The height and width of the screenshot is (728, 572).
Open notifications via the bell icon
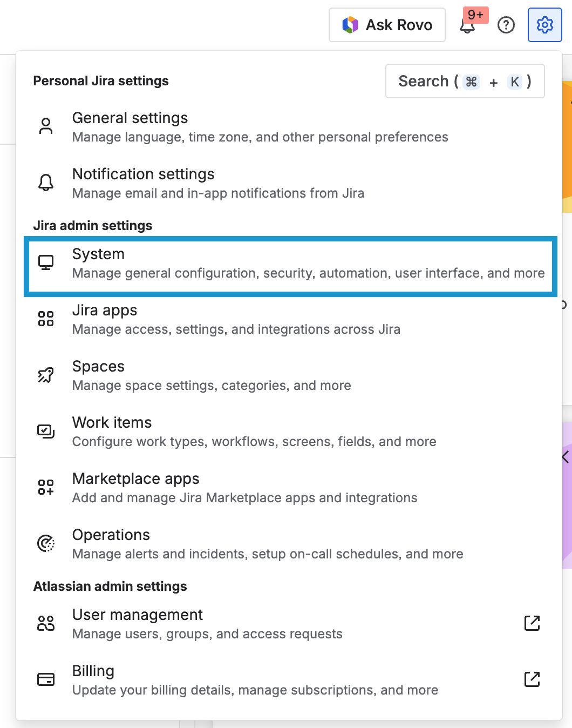468,25
